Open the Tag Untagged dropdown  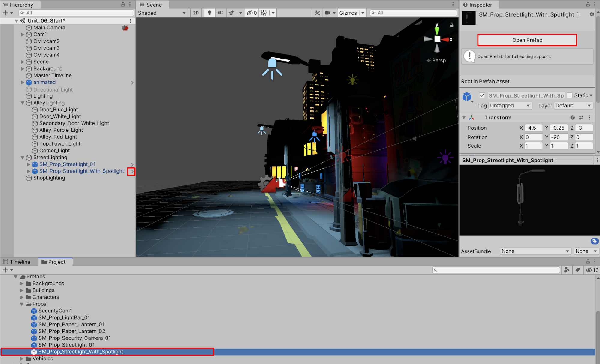tap(510, 106)
